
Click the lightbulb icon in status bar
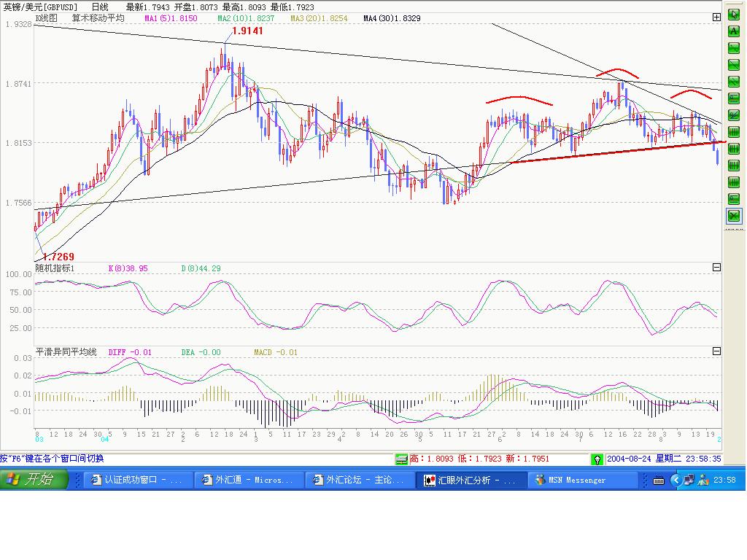597,459
